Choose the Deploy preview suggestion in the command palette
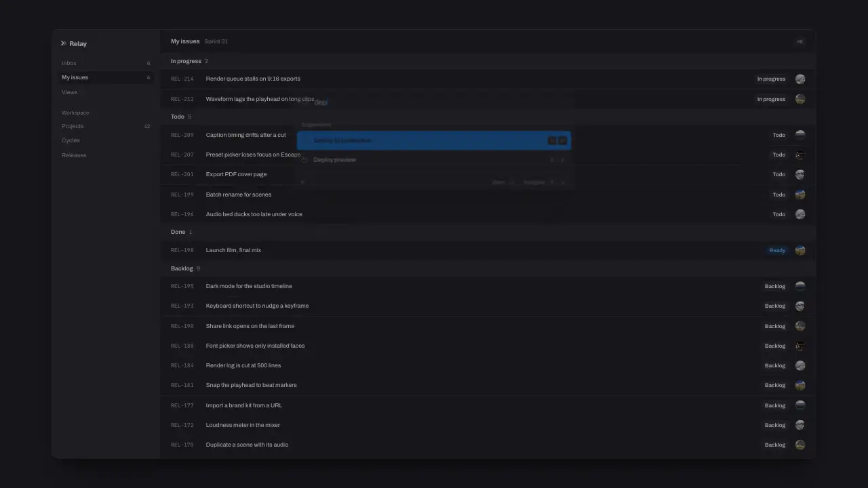Screen dimensions: 868x488 (x=434, y=160)
